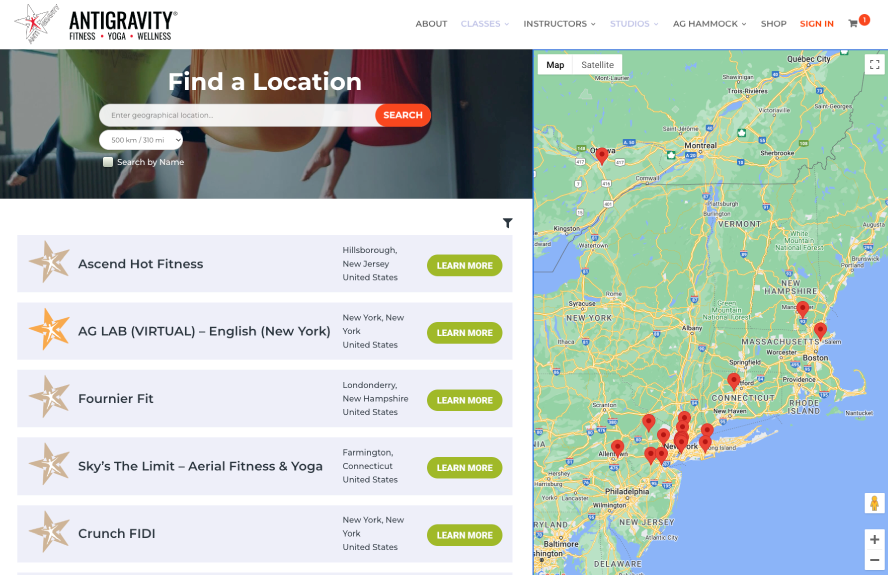Learn more about Ascend Hot Fitness
This screenshot has width=888, height=575.
464,266
